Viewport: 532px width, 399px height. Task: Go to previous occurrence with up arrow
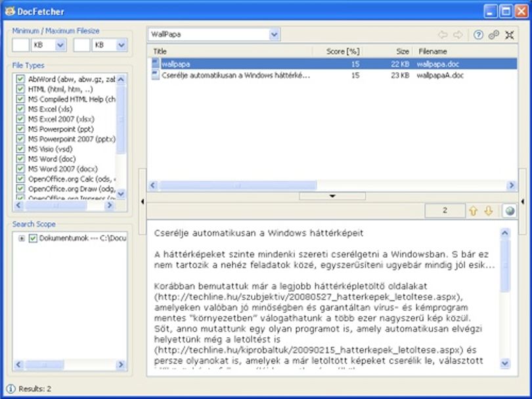point(473,211)
